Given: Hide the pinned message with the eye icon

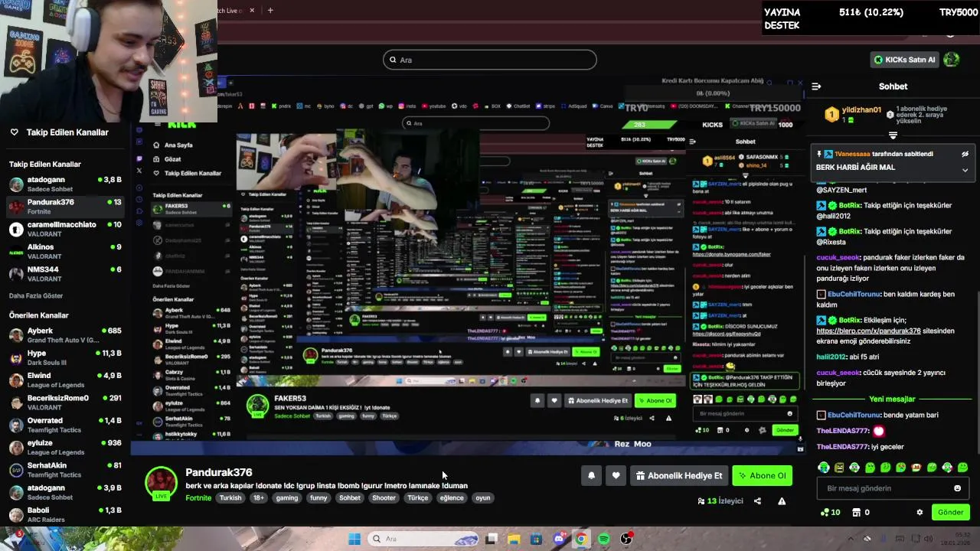Looking at the screenshot, I should coord(965,154).
